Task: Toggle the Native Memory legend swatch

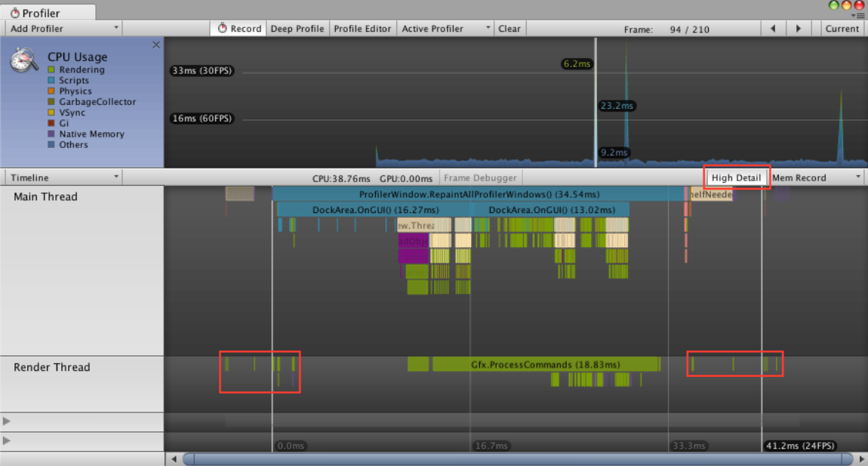Action: (51, 134)
